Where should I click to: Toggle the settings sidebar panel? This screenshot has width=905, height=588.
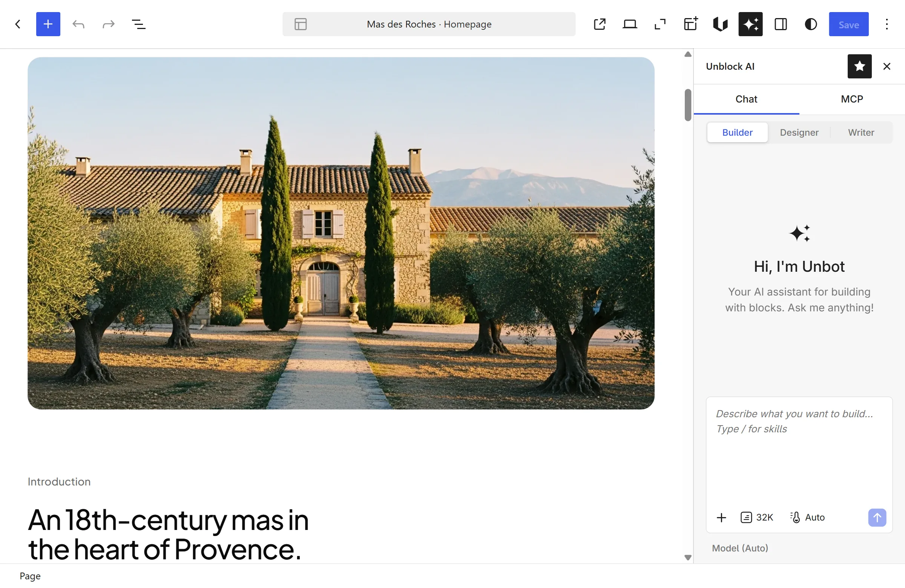point(781,24)
